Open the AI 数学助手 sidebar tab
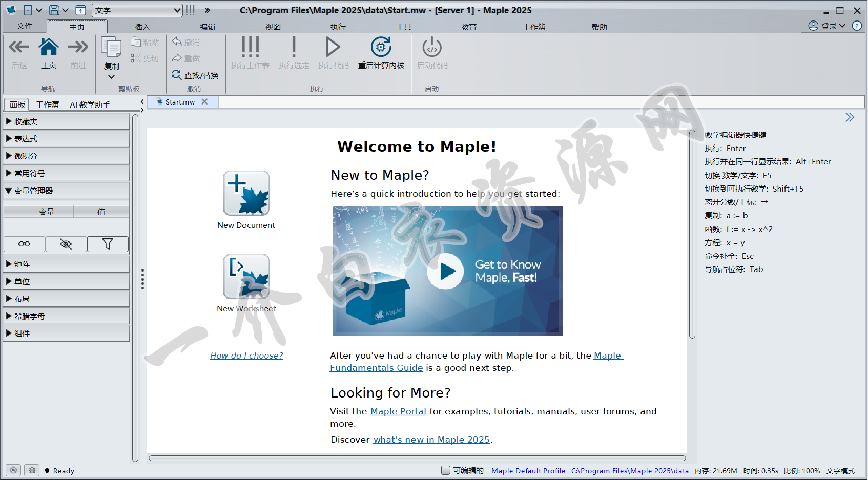 pyautogui.click(x=90, y=105)
